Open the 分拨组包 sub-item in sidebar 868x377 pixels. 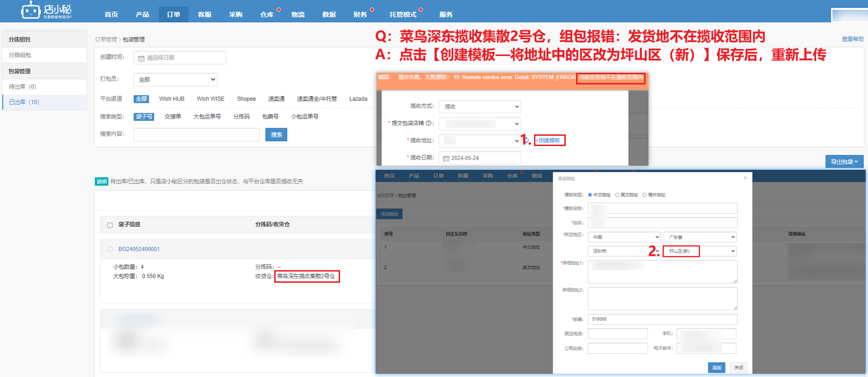44,55
